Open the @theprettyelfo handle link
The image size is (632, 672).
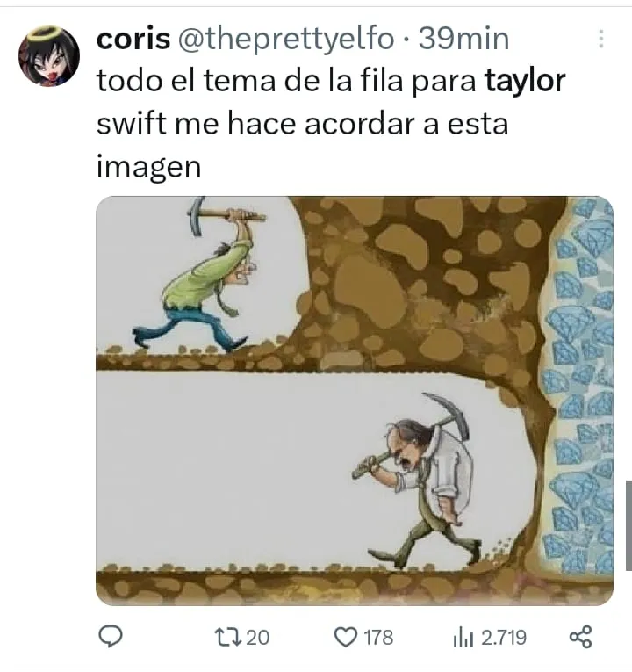285,40
